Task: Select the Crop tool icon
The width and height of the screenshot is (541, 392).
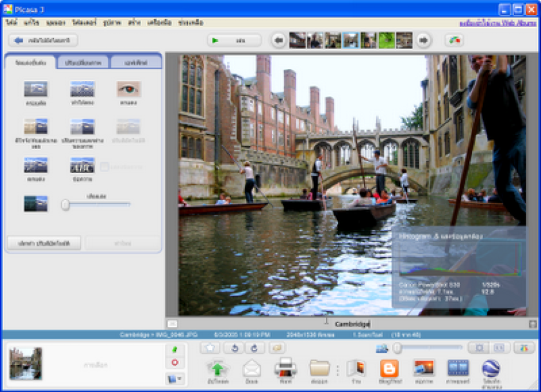Action: point(36,89)
